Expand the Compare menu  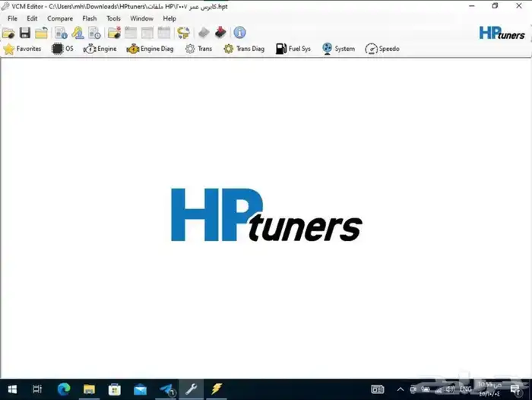click(60, 18)
